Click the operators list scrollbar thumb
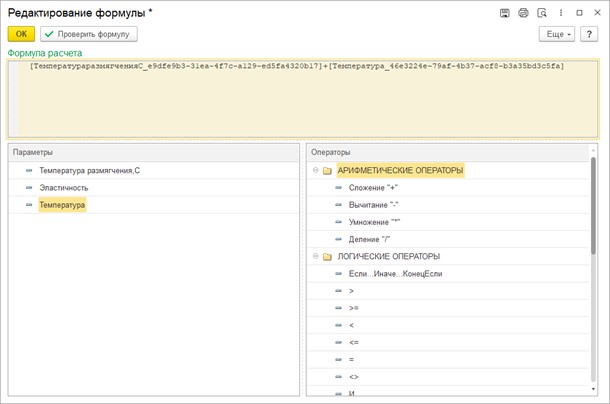Viewport: 610px width, 404px height. 593,206
